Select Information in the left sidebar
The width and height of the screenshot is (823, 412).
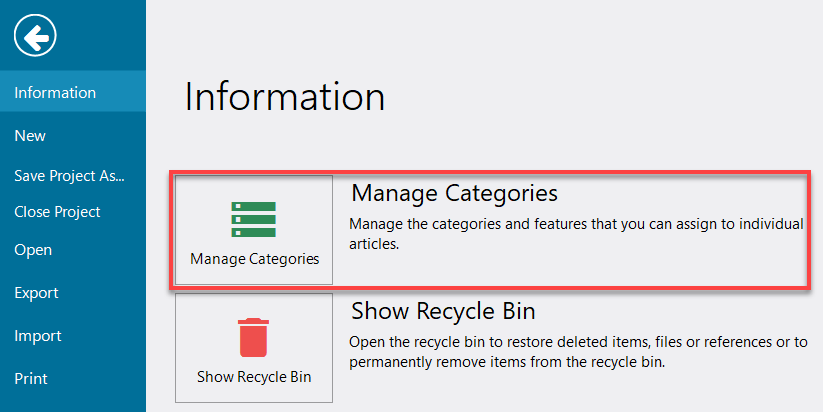click(55, 93)
